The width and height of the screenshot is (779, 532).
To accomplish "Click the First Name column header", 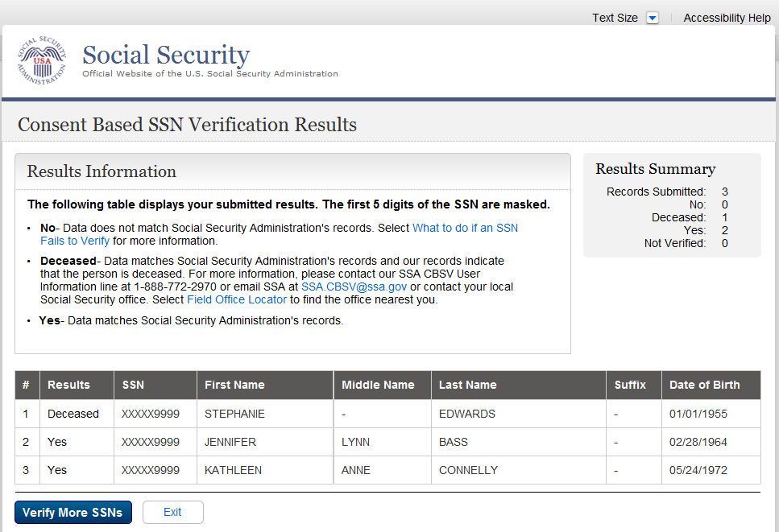I will point(234,385).
